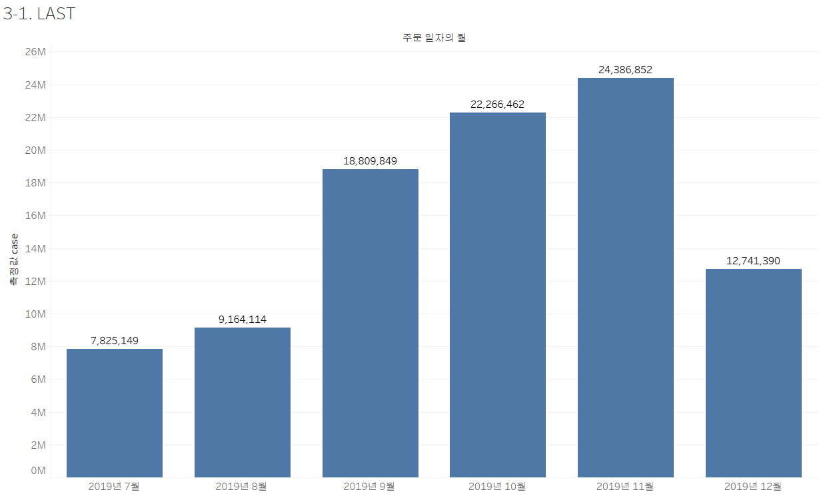Click the 3-1. LAST sheet title
The width and height of the screenshot is (823, 504).
click(x=39, y=14)
